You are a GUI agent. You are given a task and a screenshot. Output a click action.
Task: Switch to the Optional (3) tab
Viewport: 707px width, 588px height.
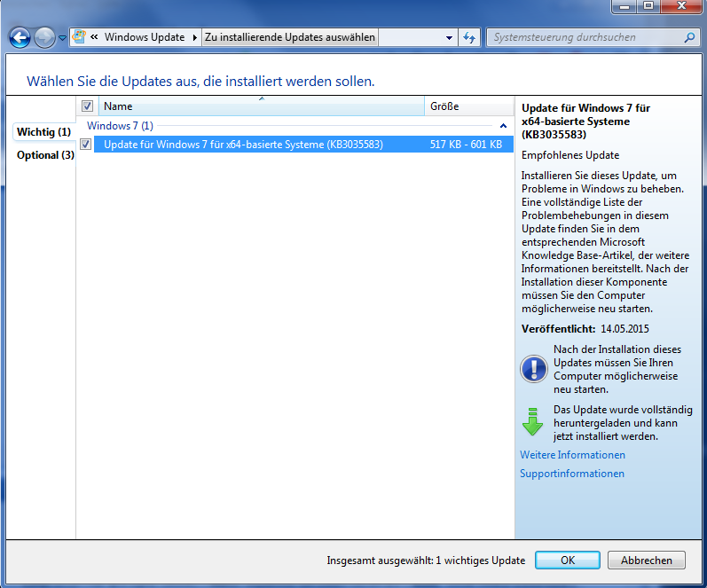pyautogui.click(x=45, y=155)
